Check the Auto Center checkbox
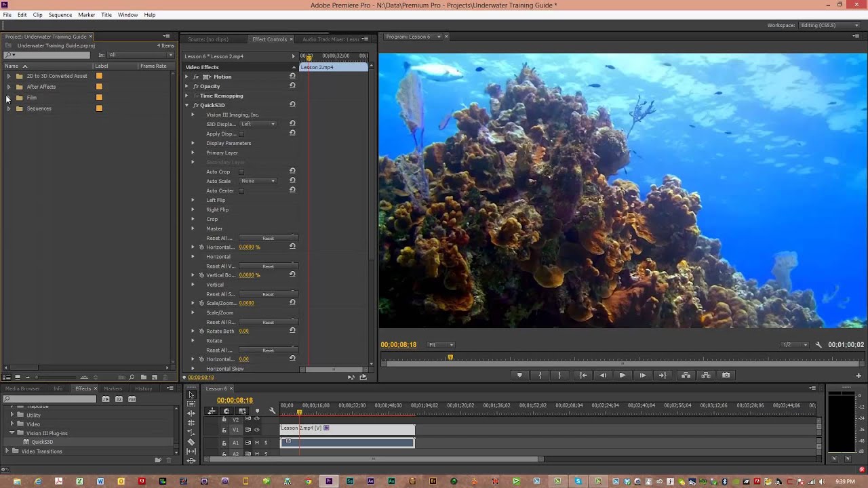868x488 pixels. click(241, 191)
